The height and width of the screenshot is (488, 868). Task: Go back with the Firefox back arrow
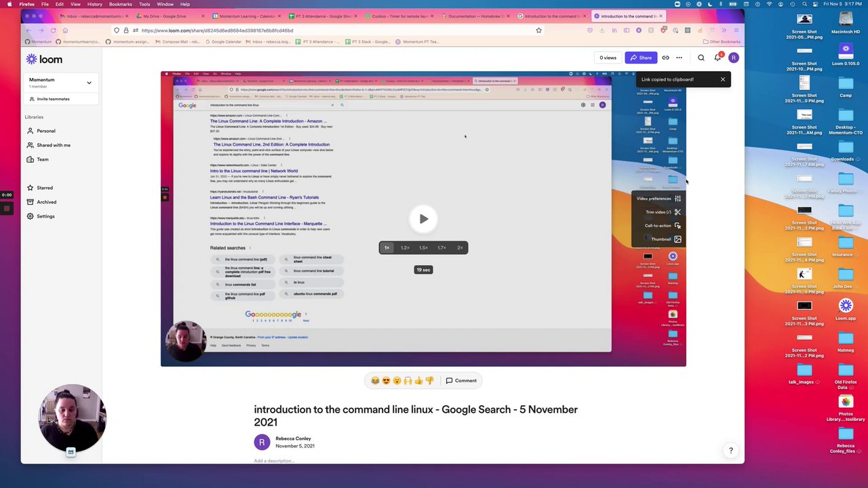pyautogui.click(x=28, y=30)
